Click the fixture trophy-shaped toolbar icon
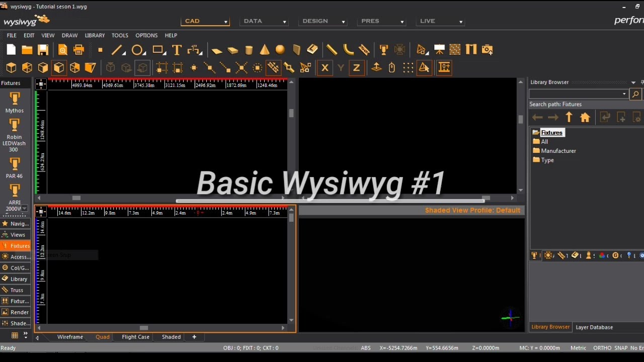Viewport: 644px width, 362px height. click(384, 49)
